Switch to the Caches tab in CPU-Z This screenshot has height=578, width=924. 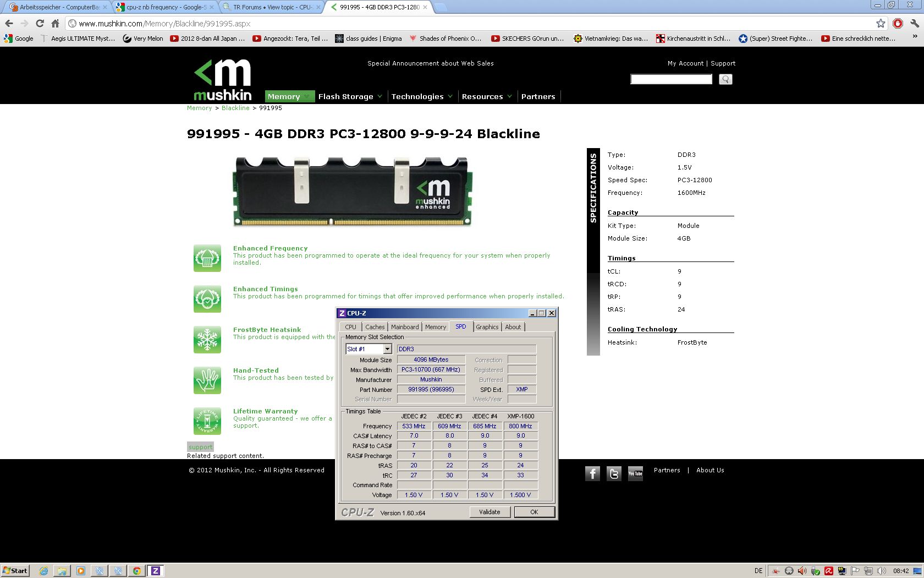click(x=375, y=327)
